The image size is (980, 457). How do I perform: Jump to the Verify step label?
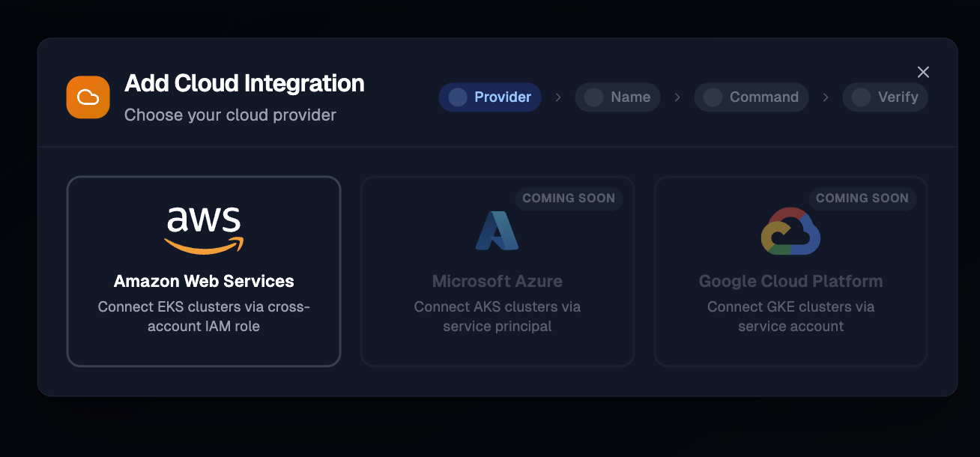[898, 97]
